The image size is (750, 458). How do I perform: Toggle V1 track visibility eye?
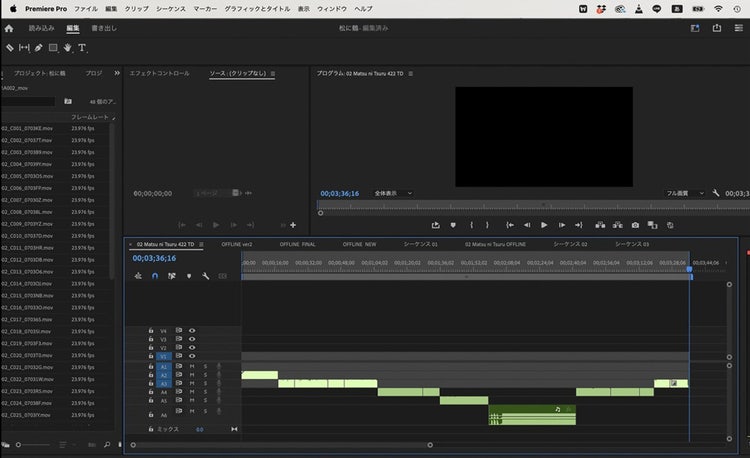(192, 356)
